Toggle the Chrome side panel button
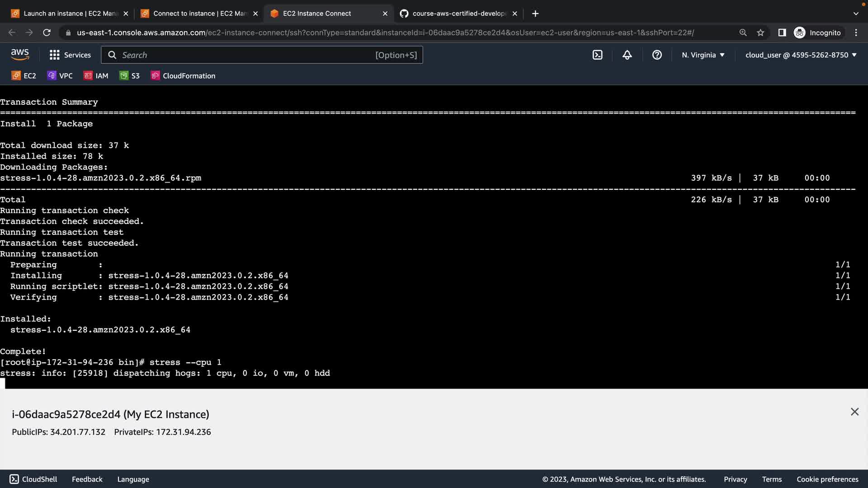The height and width of the screenshot is (488, 868). pyautogui.click(x=782, y=33)
